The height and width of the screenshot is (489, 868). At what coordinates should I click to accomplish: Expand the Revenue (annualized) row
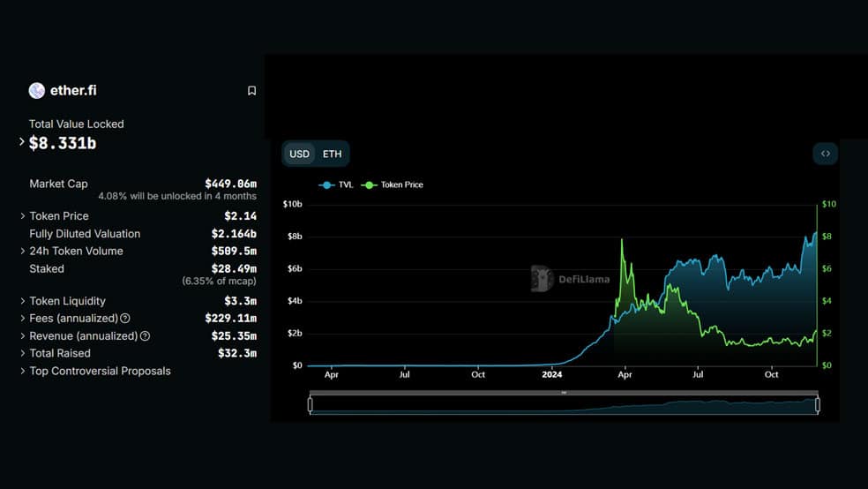point(23,336)
